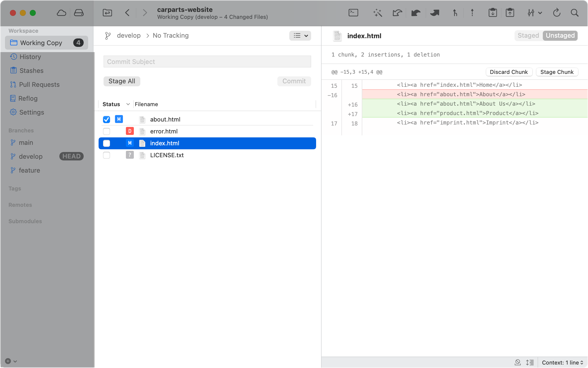
Task: Open the terminal toolbar icon
Action: (353, 13)
